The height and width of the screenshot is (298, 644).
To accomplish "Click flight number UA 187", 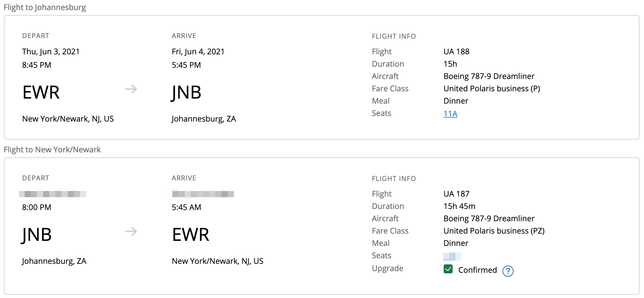I will tap(456, 194).
